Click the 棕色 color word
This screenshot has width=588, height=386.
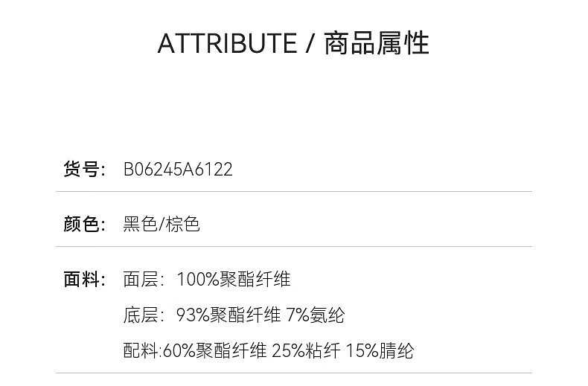(182, 224)
